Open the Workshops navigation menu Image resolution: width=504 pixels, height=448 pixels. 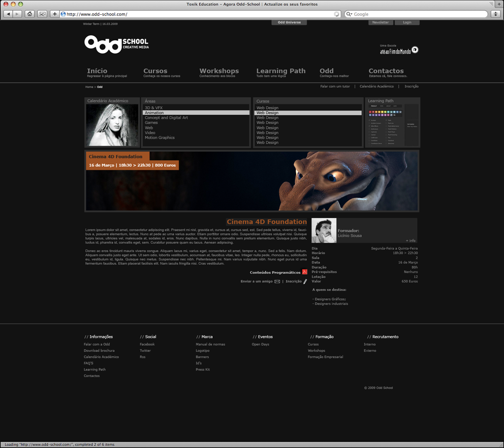pyautogui.click(x=219, y=71)
